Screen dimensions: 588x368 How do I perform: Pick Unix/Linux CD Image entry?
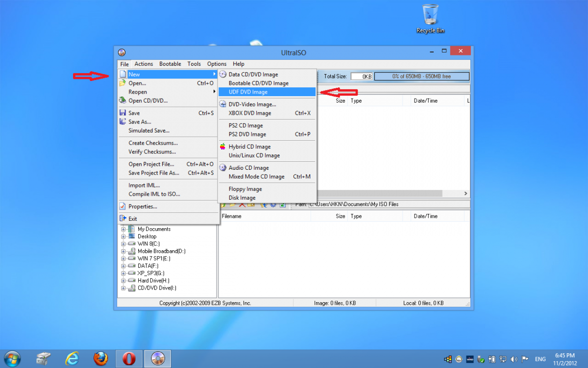(267, 156)
